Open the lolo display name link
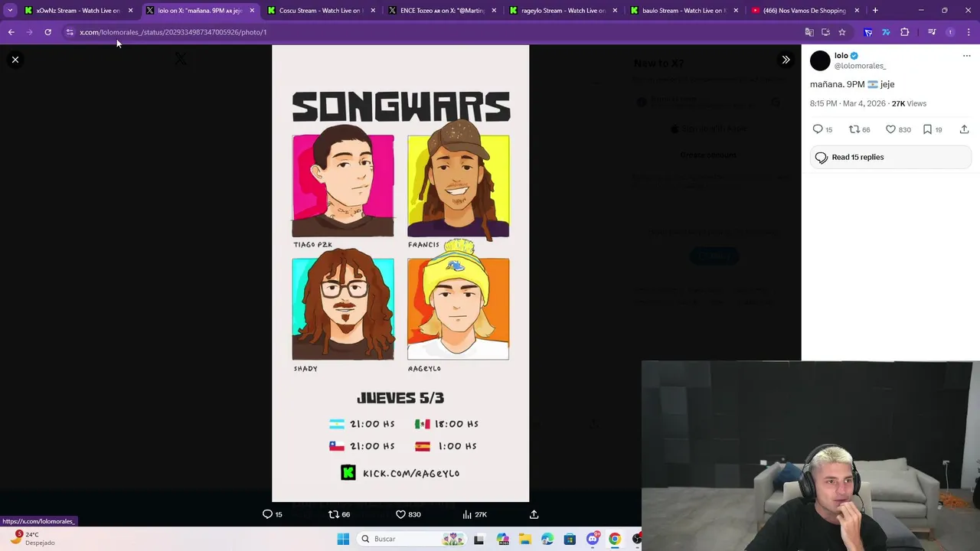980x551 pixels. click(x=841, y=56)
